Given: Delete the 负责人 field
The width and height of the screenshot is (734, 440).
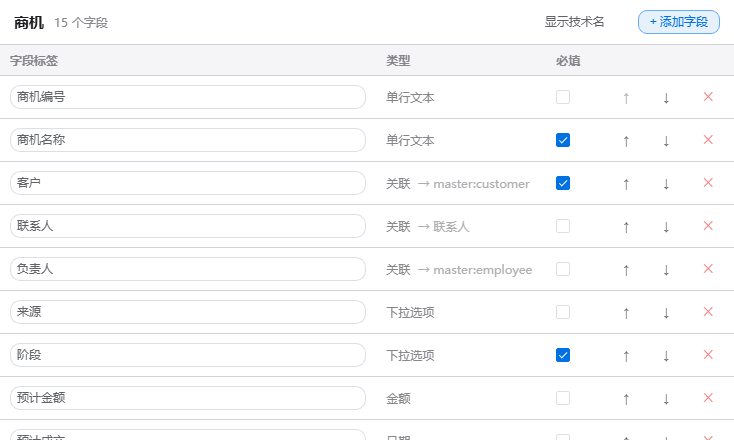Looking at the screenshot, I should coord(708,269).
